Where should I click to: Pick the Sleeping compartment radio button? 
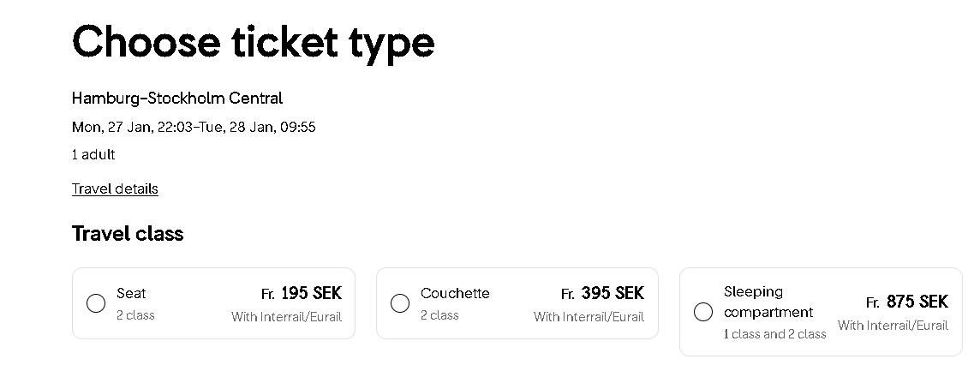(x=703, y=312)
